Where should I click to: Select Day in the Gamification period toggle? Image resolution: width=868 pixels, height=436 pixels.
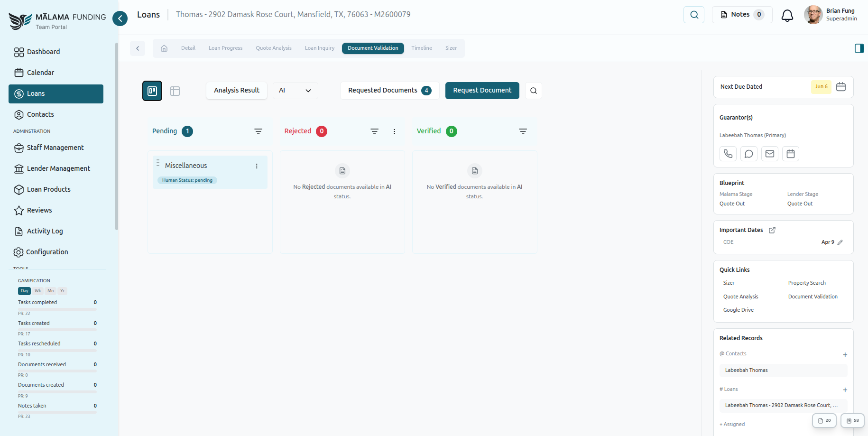coord(24,291)
